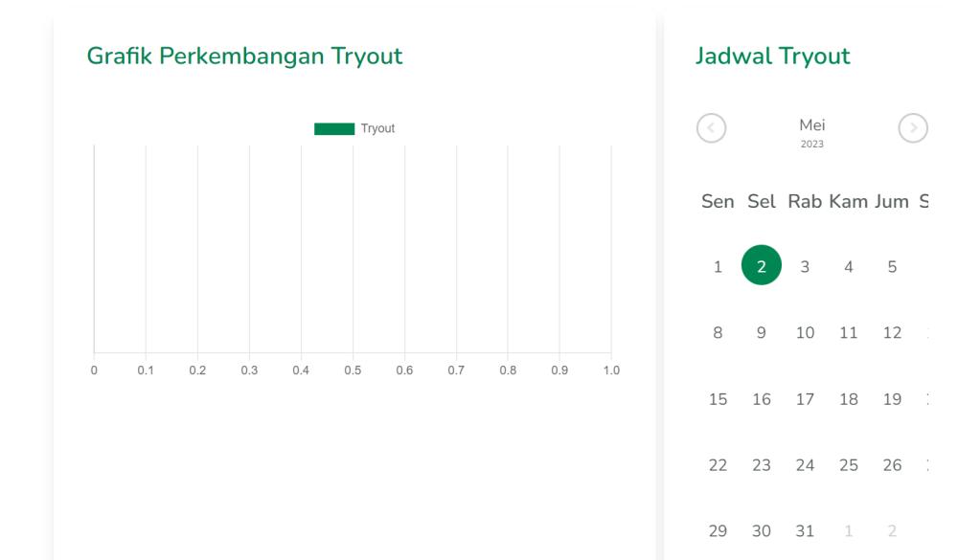
Task: Choose date 24 in Jadwal Tryout
Action: click(x=805, y=465)
